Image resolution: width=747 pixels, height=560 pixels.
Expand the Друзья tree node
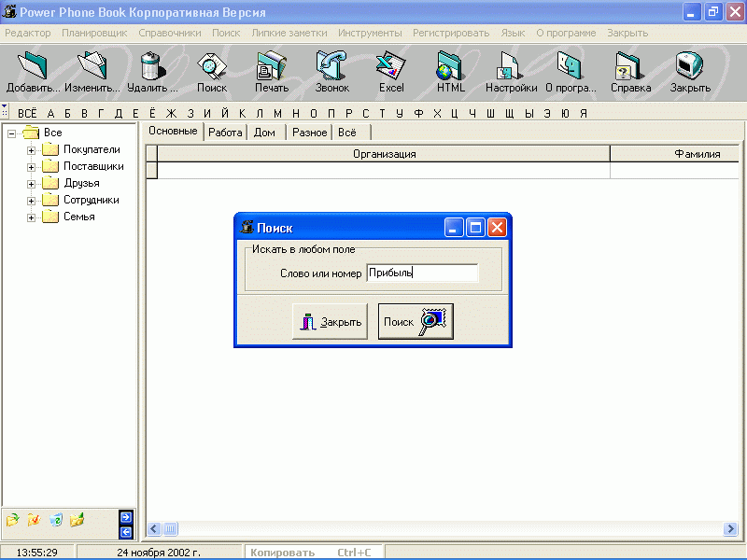click(x=31, y=184)
